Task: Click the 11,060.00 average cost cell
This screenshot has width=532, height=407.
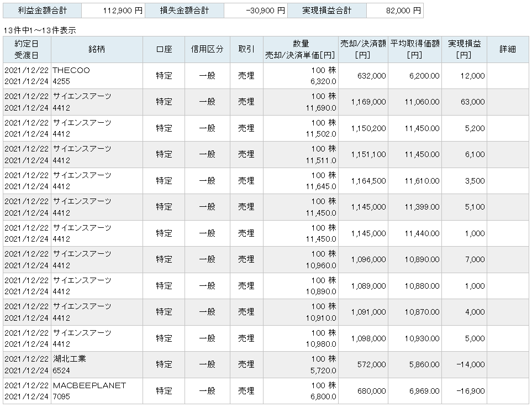Action: pyautogui.click(x=415, y=102)
